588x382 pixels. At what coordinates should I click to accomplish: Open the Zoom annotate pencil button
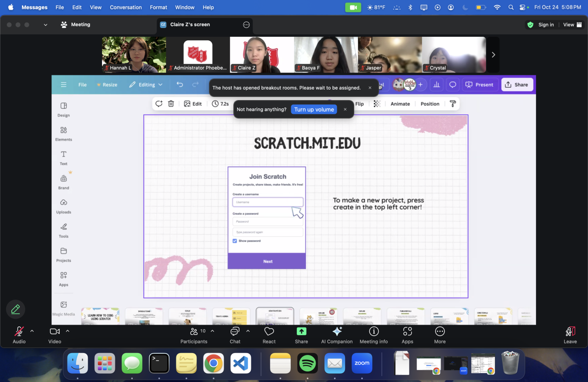pos(16,309)
